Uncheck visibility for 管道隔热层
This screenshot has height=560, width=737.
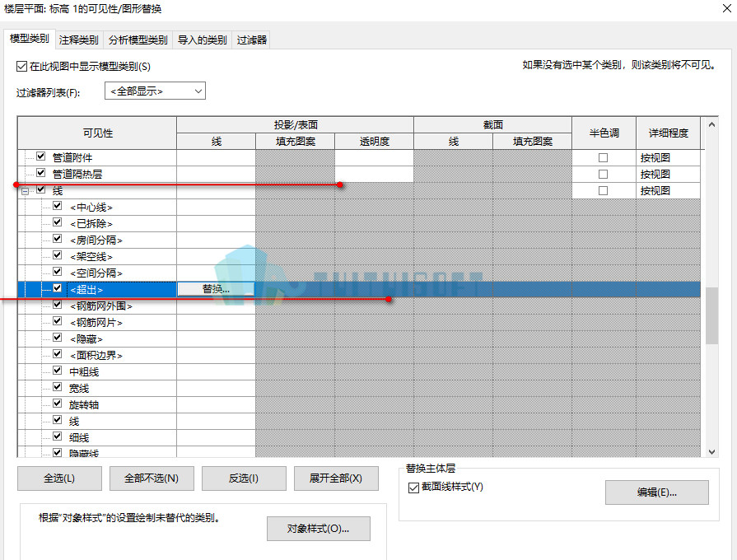(x=41, y=173)
